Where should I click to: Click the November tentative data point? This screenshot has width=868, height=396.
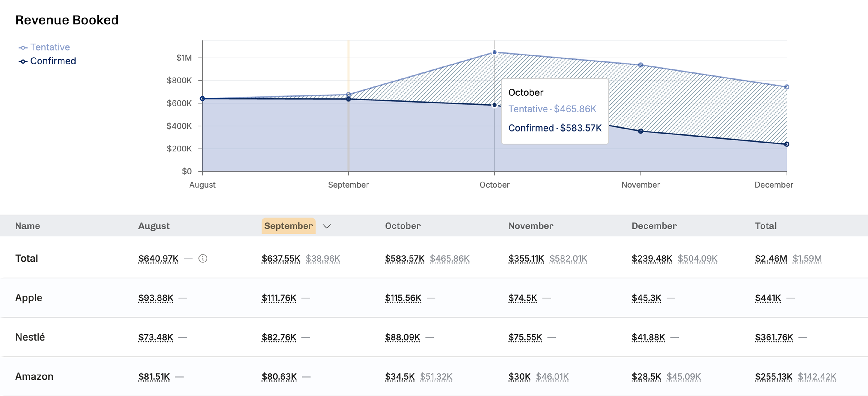[x=641, y=65]
